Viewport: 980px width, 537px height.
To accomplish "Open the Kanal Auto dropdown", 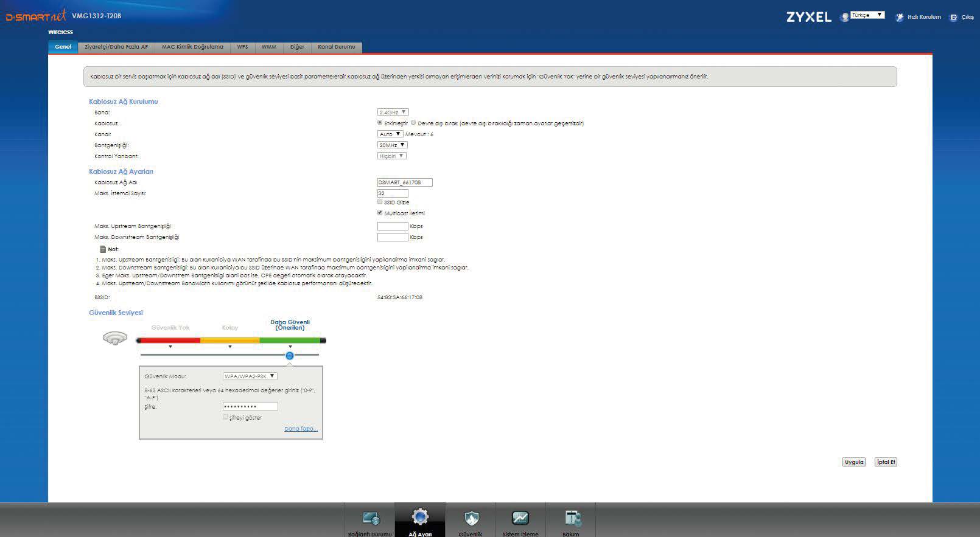I will coord(390,134).
